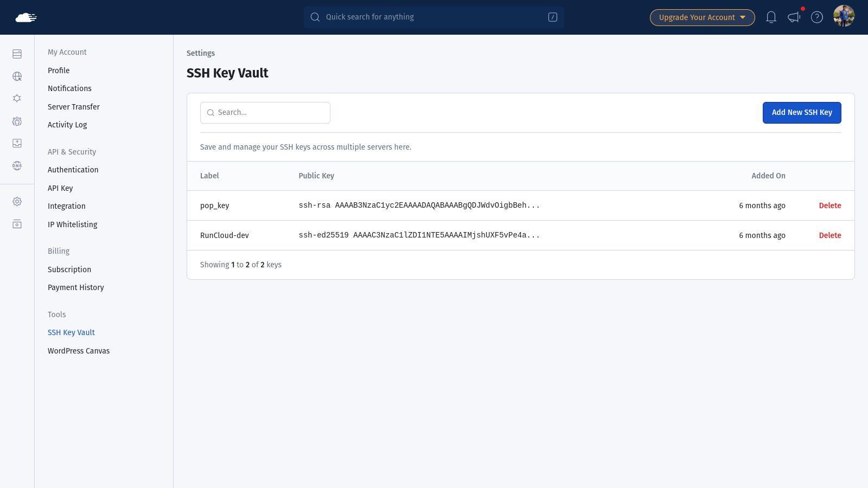Viewport: 868px width, 488px height.
Task: Click the RunCloud-dev label cell
Action: pyautogui.click(x=225, y=235)
